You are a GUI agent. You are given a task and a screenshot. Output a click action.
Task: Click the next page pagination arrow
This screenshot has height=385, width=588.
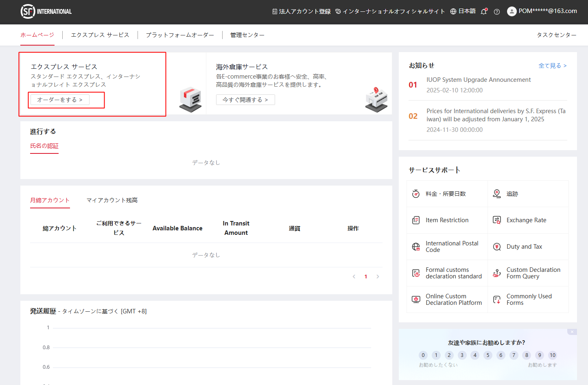tap(378, 276)
